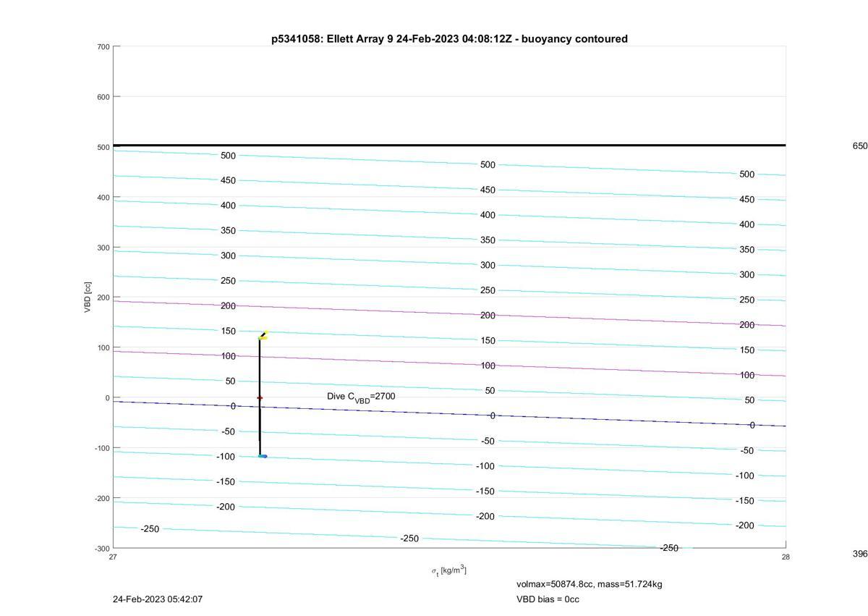The height and width of the screenshot is (616, 868).
Task: Click the '396' label right of the plot
Action: [x=859, y=554]
